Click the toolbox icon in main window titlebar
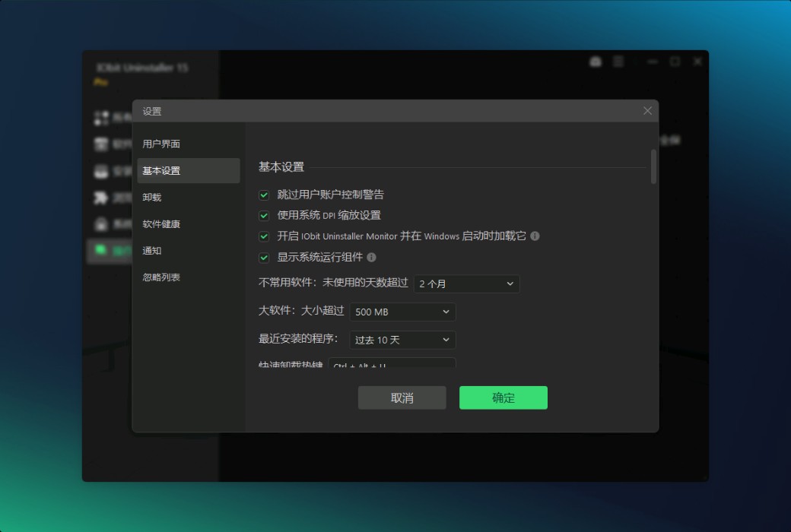Image resolution: width=791 pixels, height=532 pixels. click(596, 62)
